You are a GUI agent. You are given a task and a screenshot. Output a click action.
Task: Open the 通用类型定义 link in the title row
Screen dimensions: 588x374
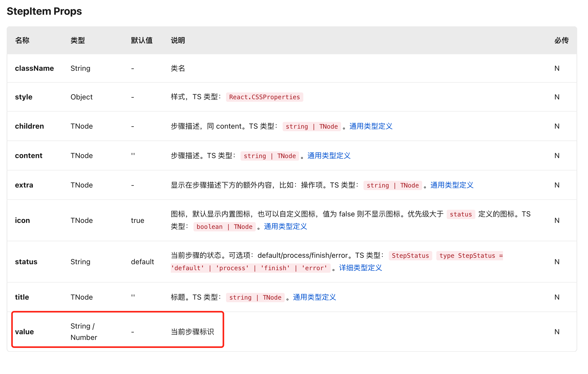point(314,297)
